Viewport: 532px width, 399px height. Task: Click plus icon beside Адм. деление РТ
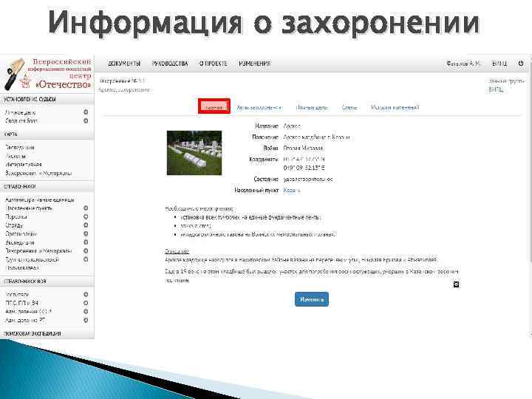click(x=86, y=320)
